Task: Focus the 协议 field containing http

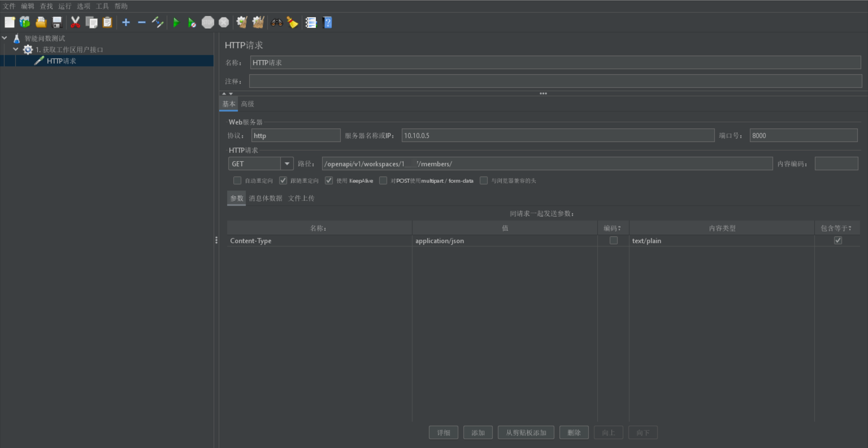Action: (296, 135)
